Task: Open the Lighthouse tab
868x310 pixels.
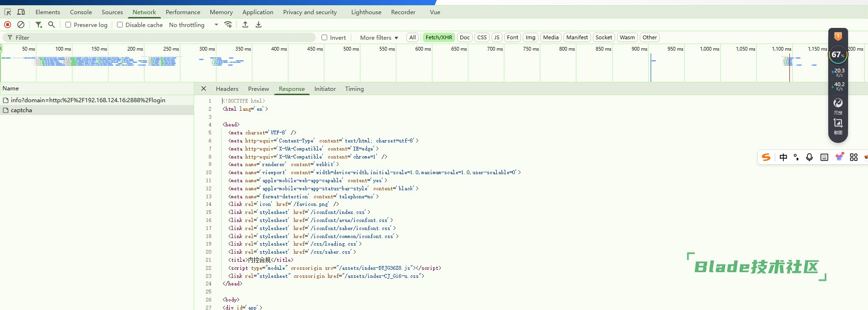Action: click(366, 12)
